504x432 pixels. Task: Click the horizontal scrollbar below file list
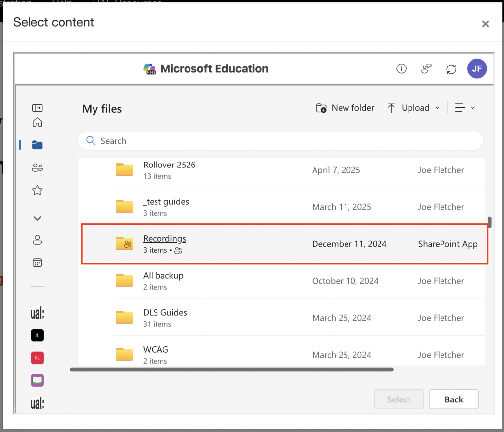[231, 369]
